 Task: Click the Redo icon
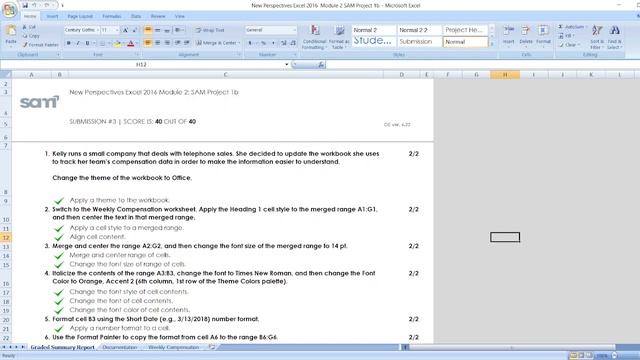point(47,5)
